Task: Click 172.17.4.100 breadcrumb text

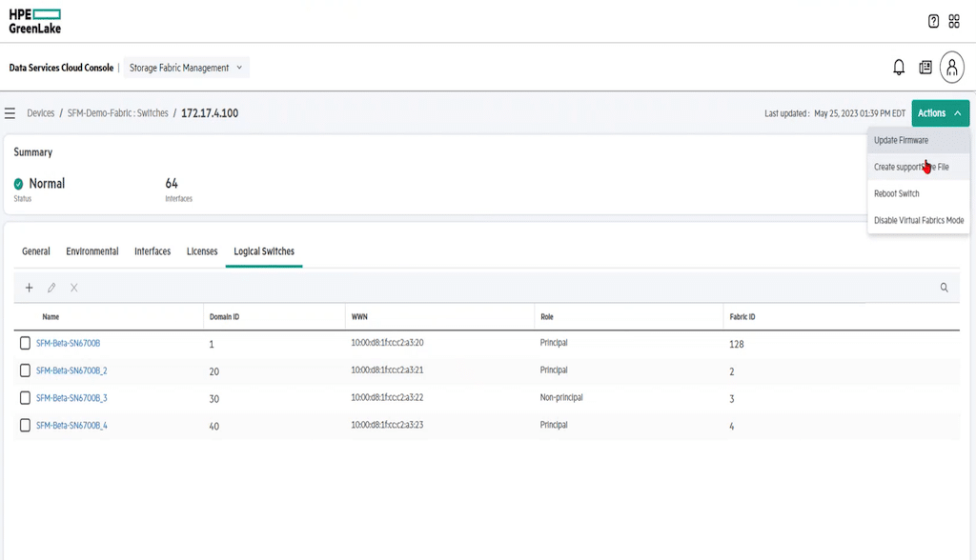Action: coord(210,113)
